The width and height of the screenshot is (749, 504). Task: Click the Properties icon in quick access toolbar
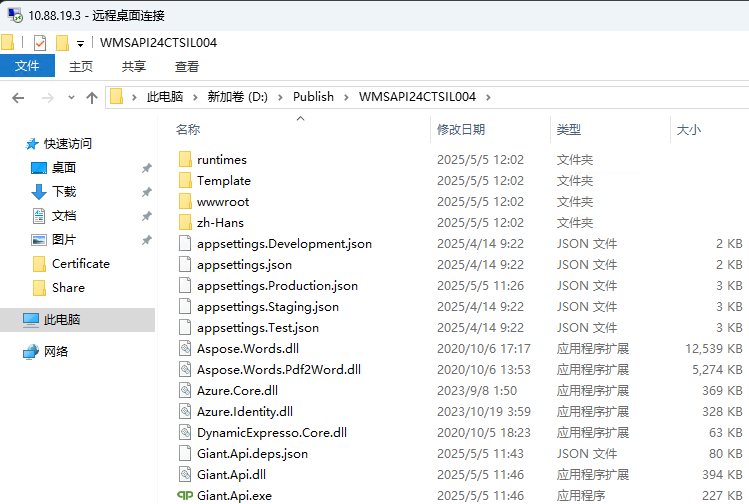pyautogui.click(x=40, y=43)
